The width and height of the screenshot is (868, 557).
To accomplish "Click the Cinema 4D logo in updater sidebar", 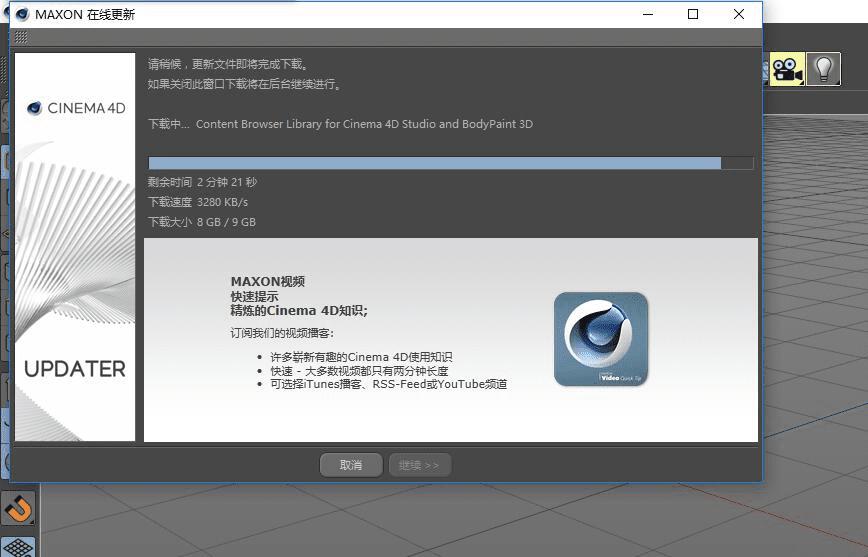I will point(76,108).
